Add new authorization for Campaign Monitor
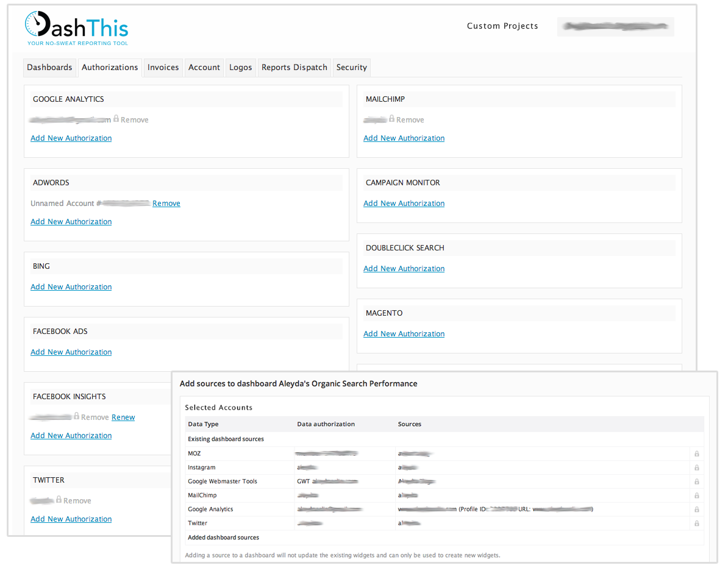The image size is (728, 568). (x=404, y=204)
